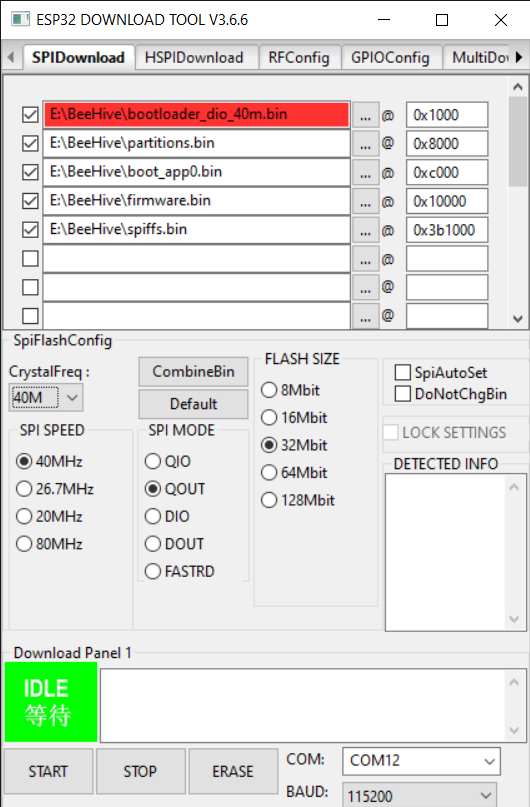This screenshot has width=530, height=807.
Task: Choose the QOUT SPI mode
Action: point(153,488)
